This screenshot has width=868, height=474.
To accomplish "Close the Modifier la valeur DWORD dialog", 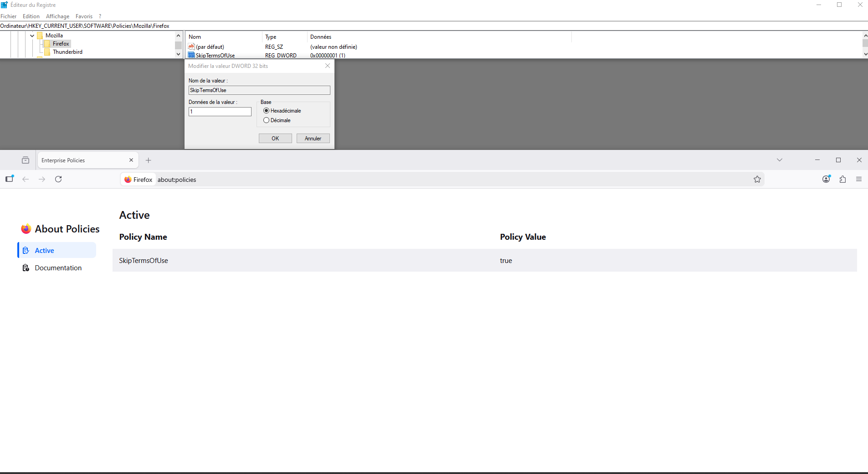I will pos(328,66).
